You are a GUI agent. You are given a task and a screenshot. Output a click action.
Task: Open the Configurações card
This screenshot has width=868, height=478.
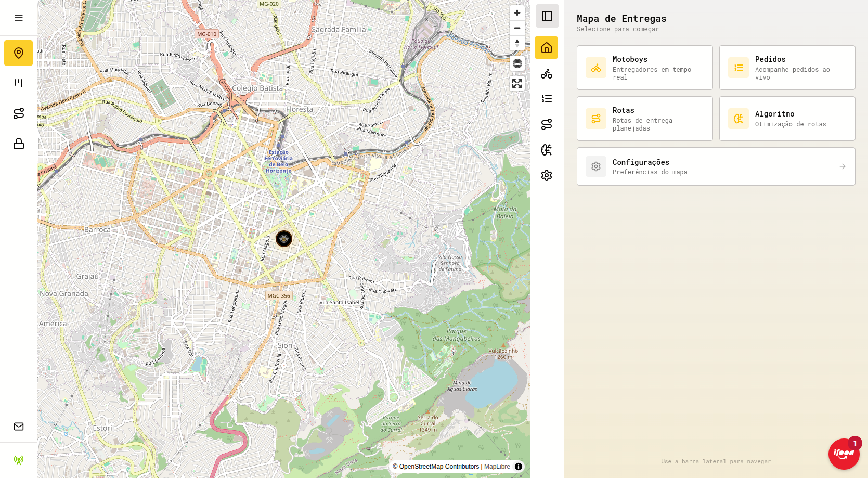716,166
